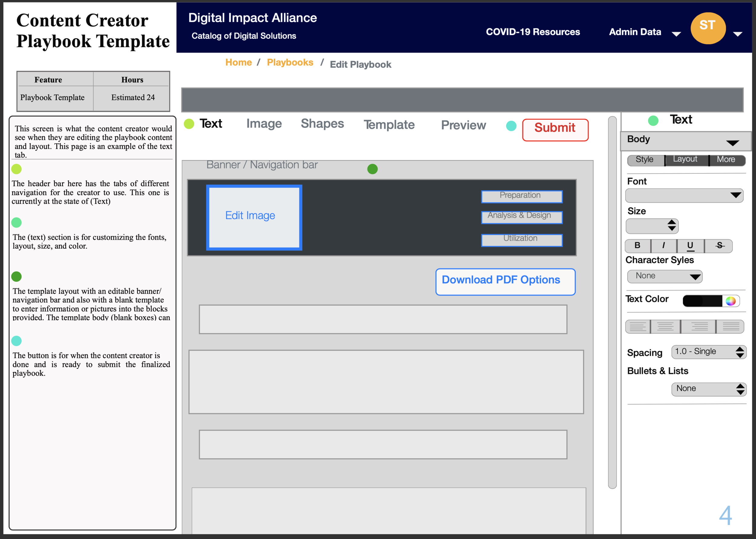Image resolution: width=756 pixels, height=539 pixels.
Task: Open Character Styles None dropdown
Action: [x=665, y=276]
